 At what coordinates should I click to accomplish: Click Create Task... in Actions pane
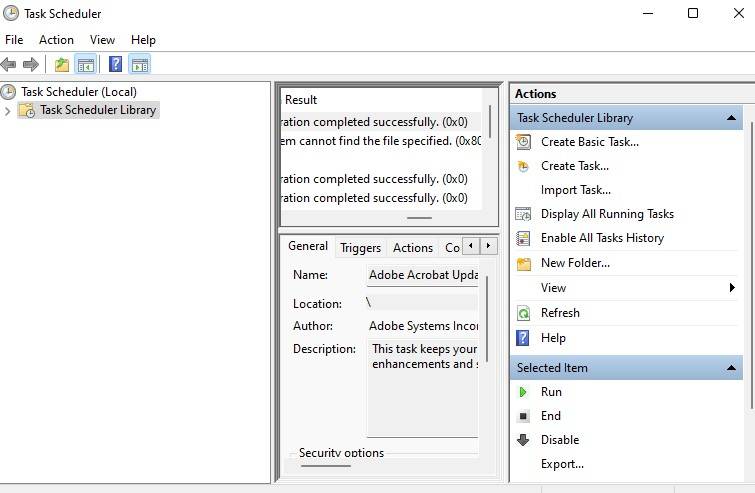[575, 166]
